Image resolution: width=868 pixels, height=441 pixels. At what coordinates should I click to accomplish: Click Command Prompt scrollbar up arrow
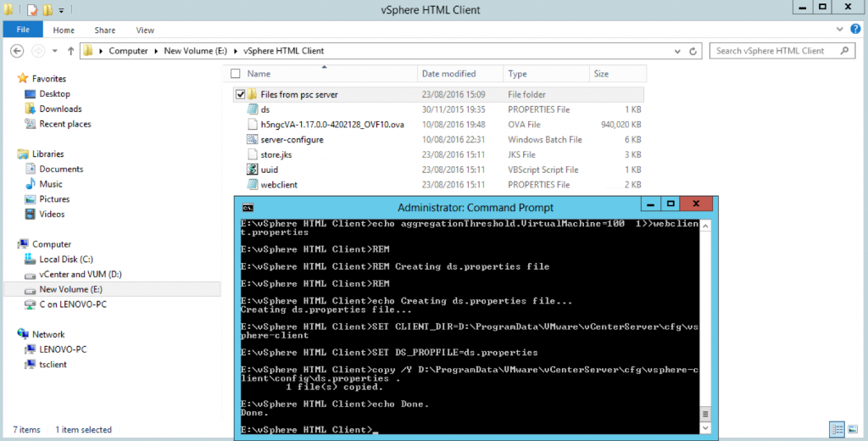[x=705, y=226]
